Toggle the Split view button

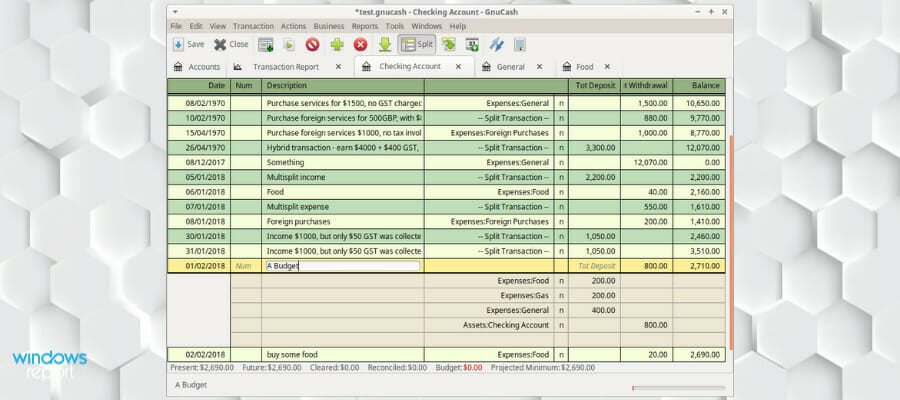pyautogui.click(x=417, y=44)
